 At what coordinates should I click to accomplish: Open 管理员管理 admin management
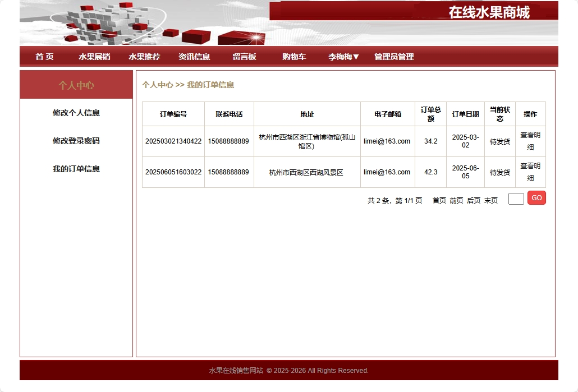pos(393,57)
